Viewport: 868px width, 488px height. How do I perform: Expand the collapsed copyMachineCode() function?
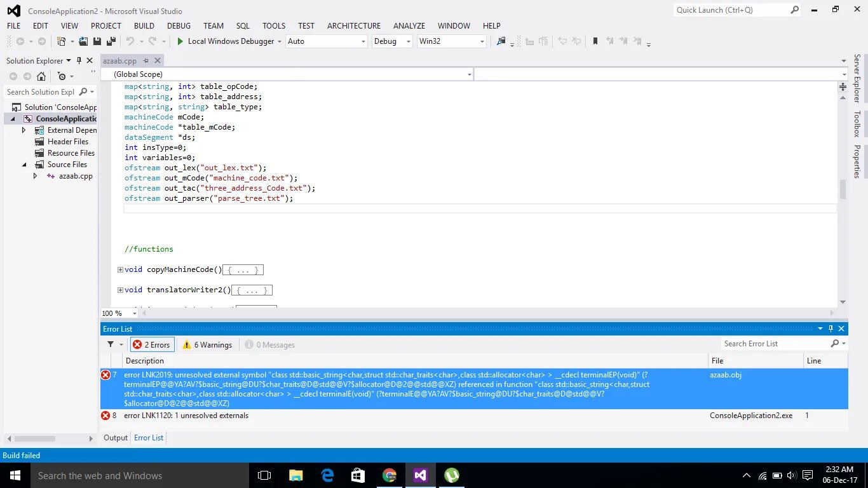[x=120, y=270]
